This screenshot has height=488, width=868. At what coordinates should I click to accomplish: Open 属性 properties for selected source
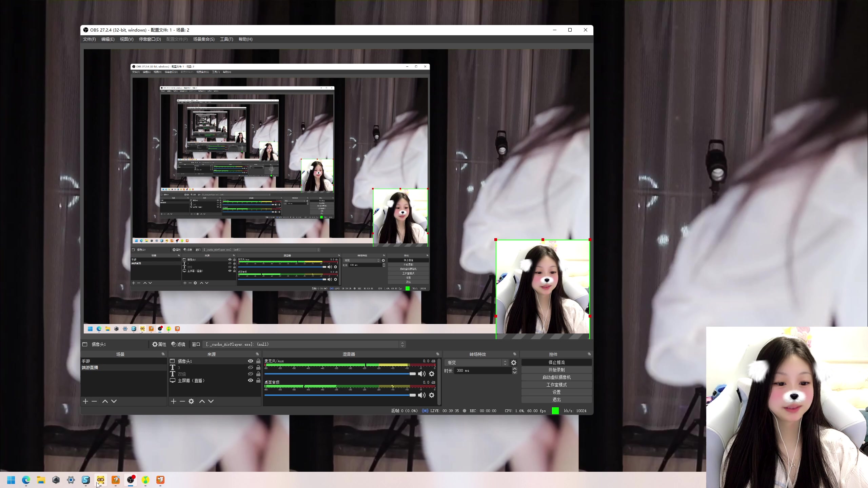coord(159,344)
